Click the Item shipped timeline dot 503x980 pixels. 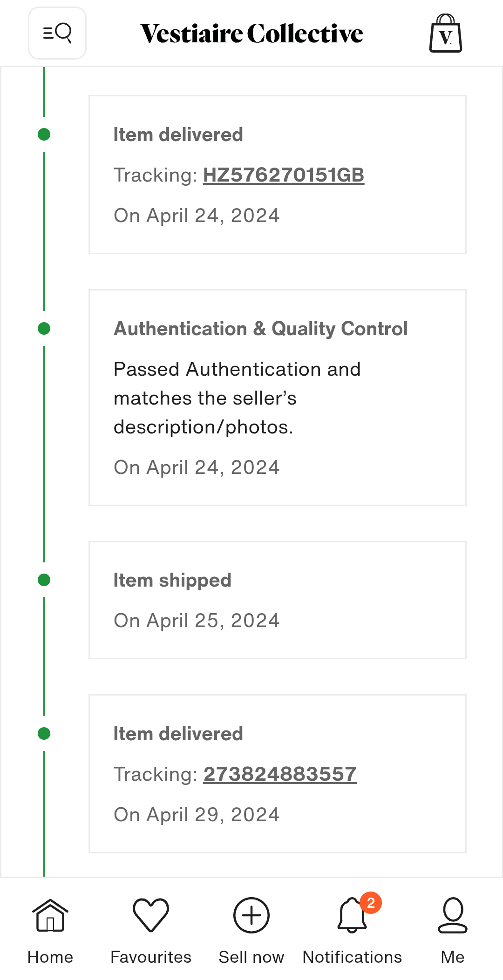(44, 580)
